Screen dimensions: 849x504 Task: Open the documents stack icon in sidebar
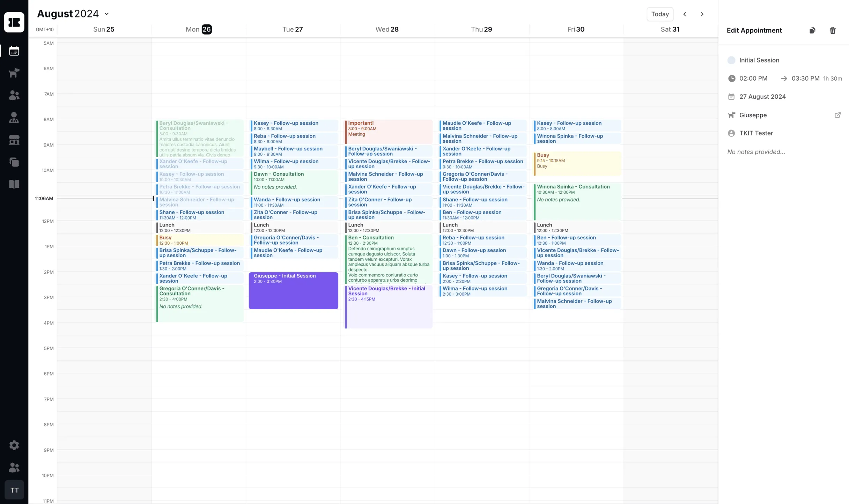[x=14, y=162]
